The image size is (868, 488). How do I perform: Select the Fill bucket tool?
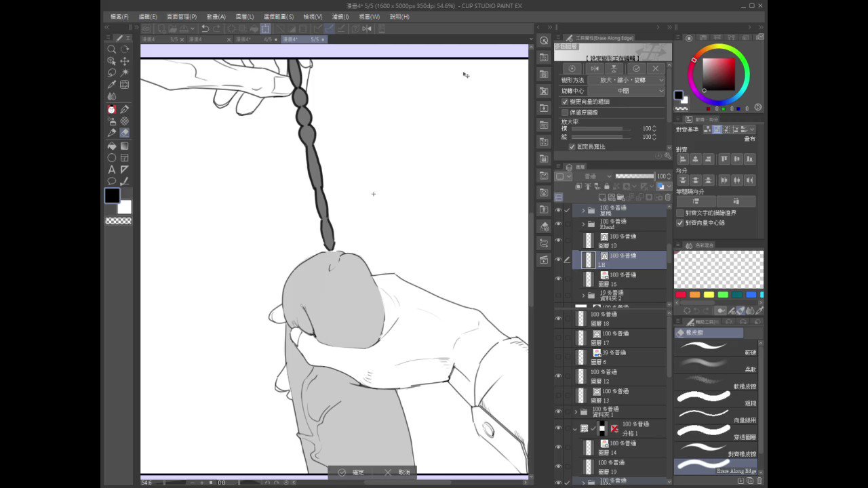[x=112, y=146]
